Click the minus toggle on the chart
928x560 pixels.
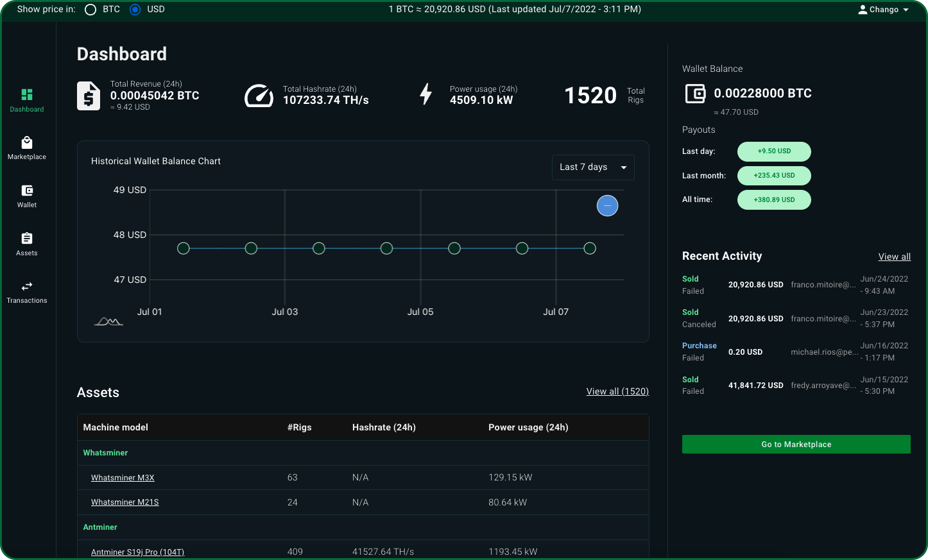[607, 205]
